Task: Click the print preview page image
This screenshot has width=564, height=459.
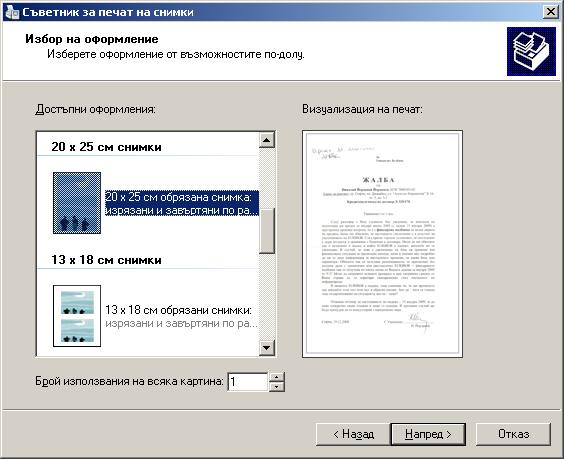Action: 382,244
